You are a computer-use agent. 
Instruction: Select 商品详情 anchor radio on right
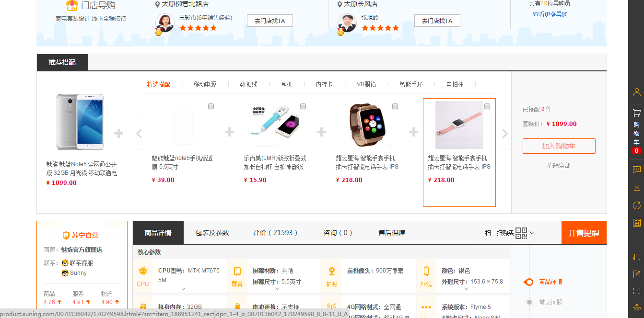(x=528, y=282)
